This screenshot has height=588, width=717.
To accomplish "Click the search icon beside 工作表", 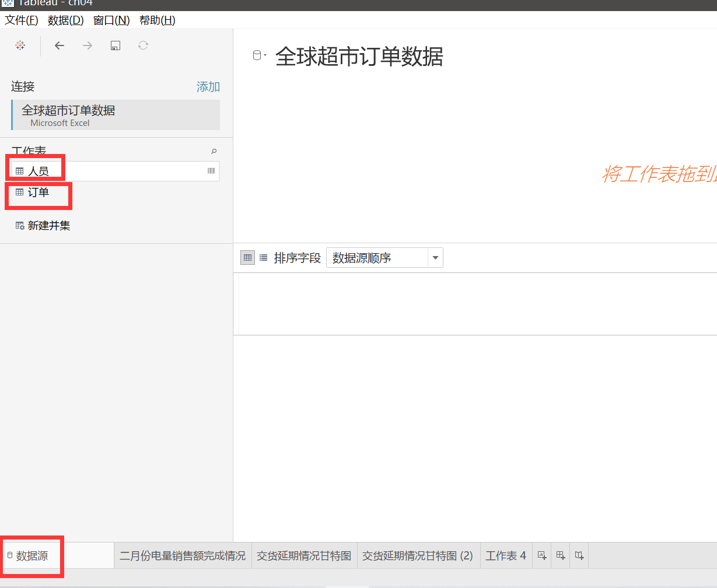I will (214, 151).
